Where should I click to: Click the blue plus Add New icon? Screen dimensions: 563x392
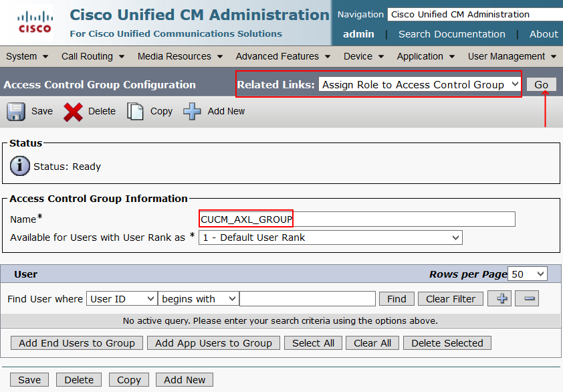click(x=192, y=112)
